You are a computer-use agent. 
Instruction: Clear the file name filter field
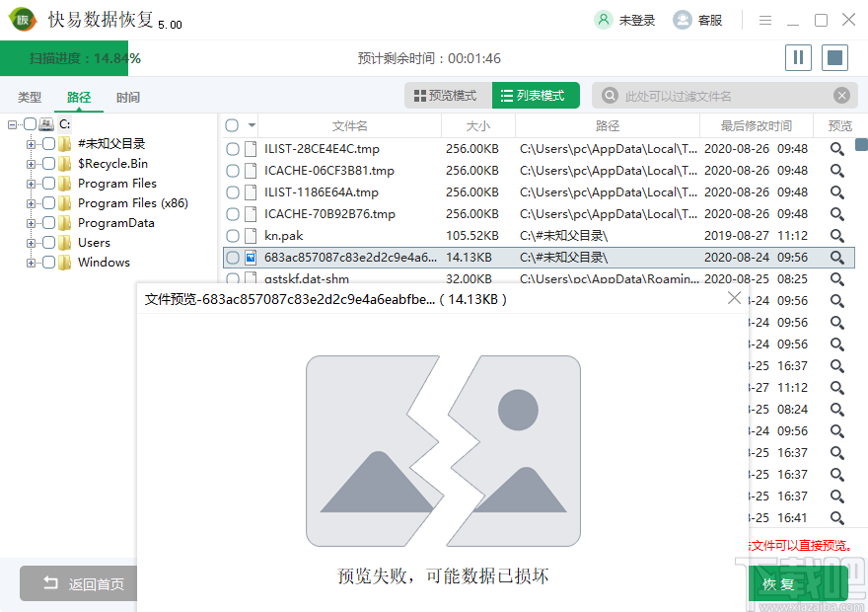[x=842, y=96]
